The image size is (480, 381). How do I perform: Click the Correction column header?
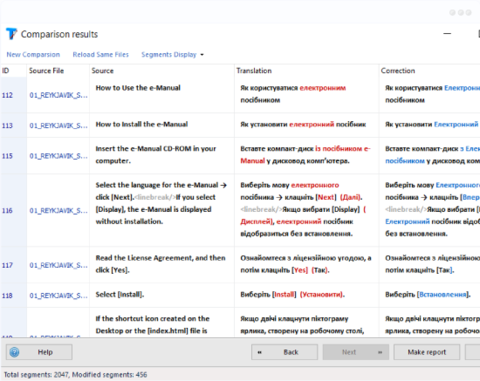click(430, 71)
